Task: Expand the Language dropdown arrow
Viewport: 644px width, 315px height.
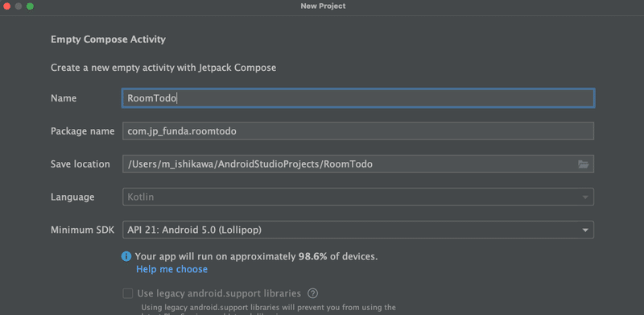Action: [585, 197]
